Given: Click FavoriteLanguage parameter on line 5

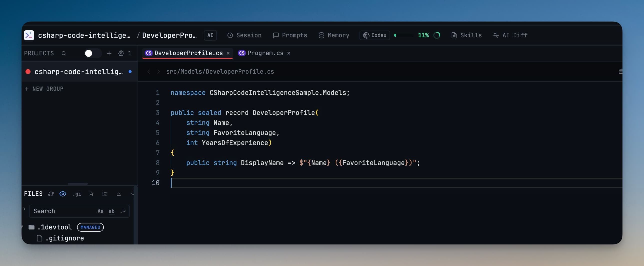Looking at the screenshot, I should (x=244, y=133).
